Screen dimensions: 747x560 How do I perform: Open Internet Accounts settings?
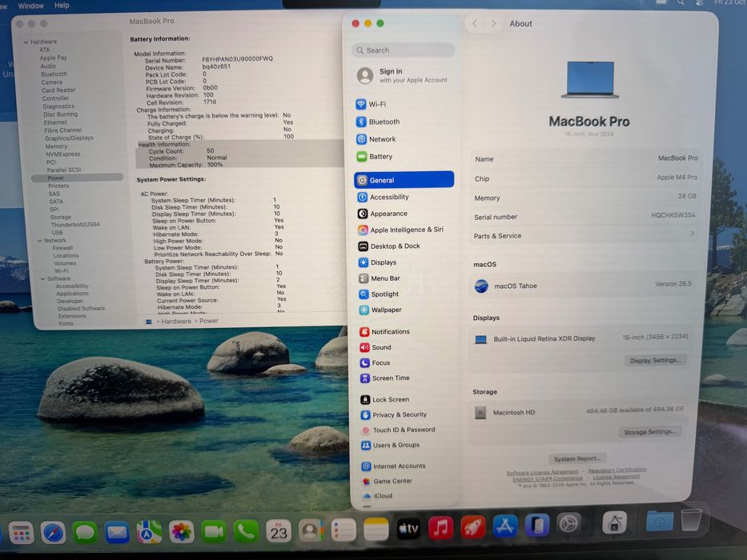(393, 466)
